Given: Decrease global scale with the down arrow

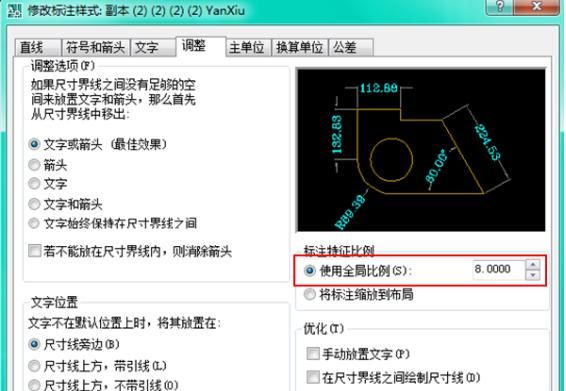Looking at the screenshot, I should pyautogui.click(x=533, y=275).
